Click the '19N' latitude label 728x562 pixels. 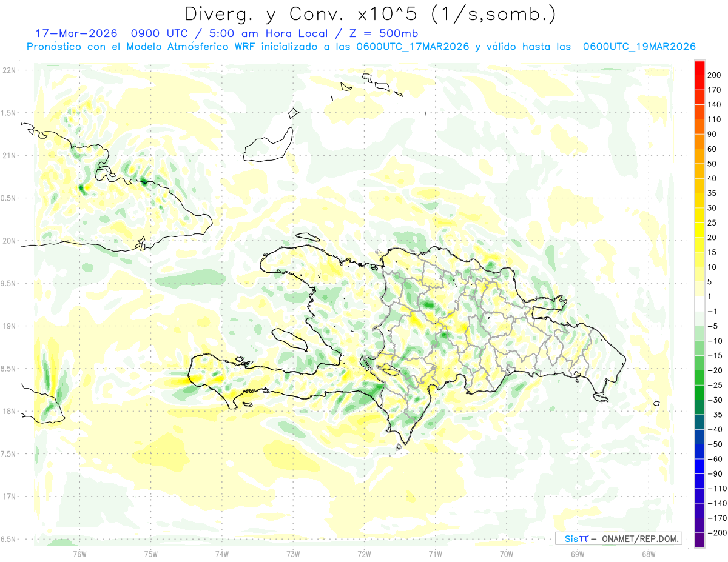9,326
